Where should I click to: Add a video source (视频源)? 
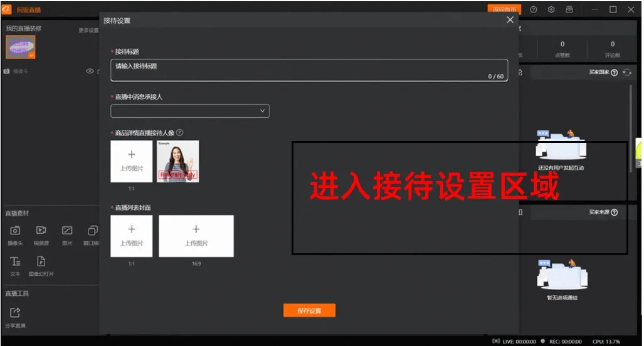point(41,232)
